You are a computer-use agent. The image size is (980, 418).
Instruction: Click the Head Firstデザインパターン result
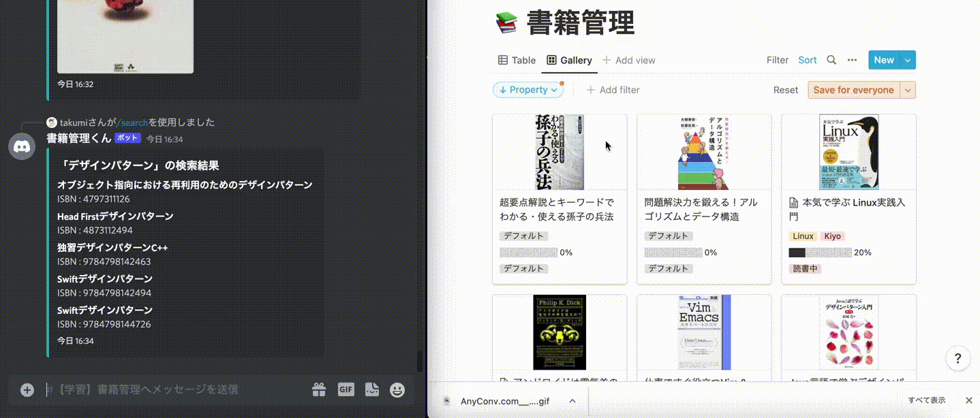tap(115, 216)
